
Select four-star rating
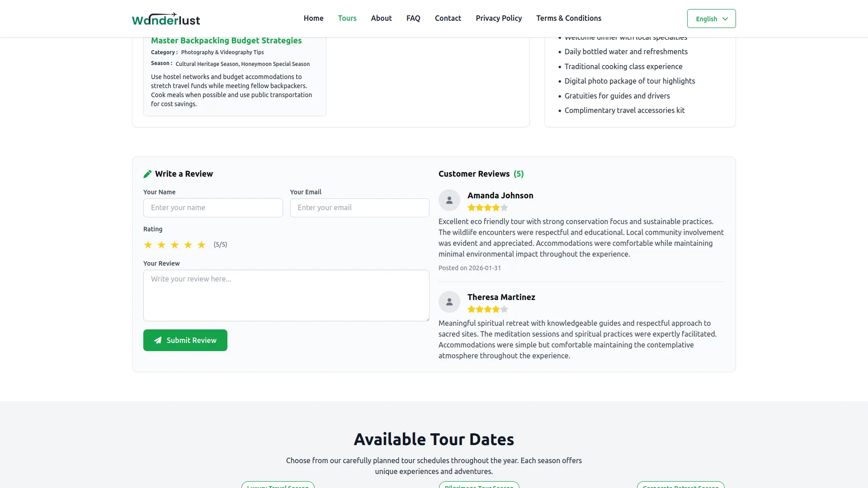(188, 244)
